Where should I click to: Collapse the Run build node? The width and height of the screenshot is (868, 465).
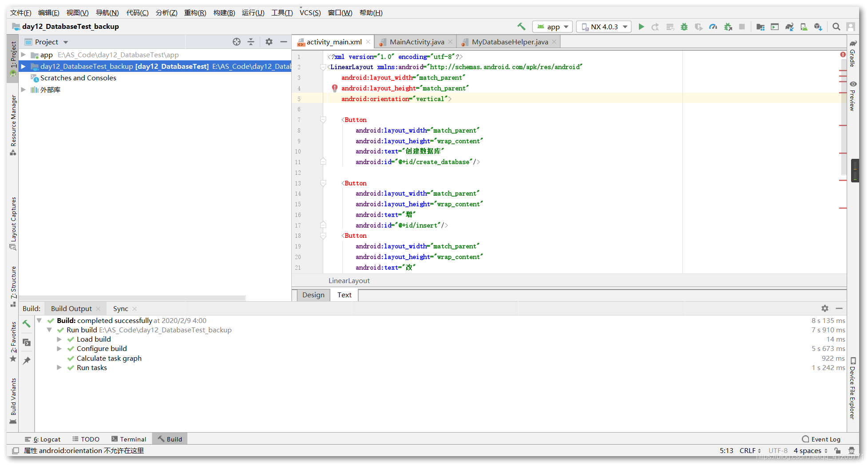coord(49,330)
